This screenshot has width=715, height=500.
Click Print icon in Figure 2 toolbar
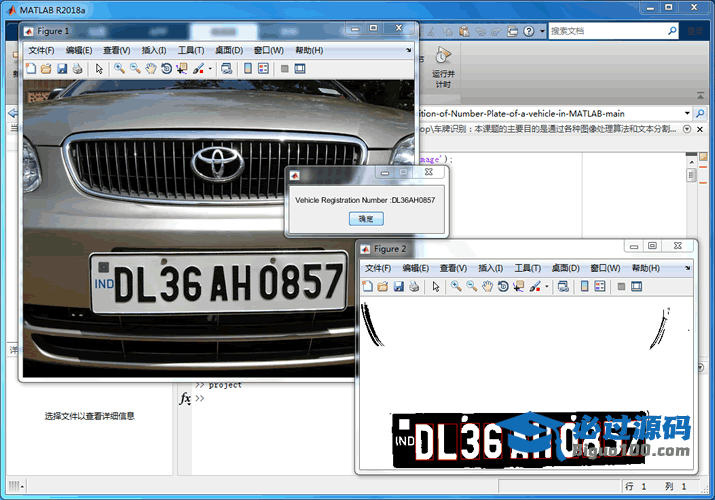point(414,286)
